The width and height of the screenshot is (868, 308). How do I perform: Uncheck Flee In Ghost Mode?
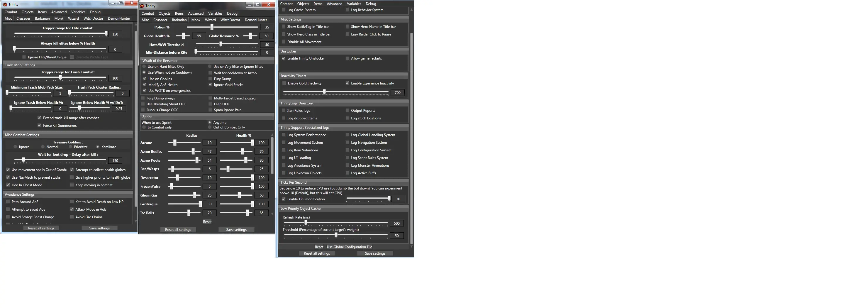pos(8,185)
